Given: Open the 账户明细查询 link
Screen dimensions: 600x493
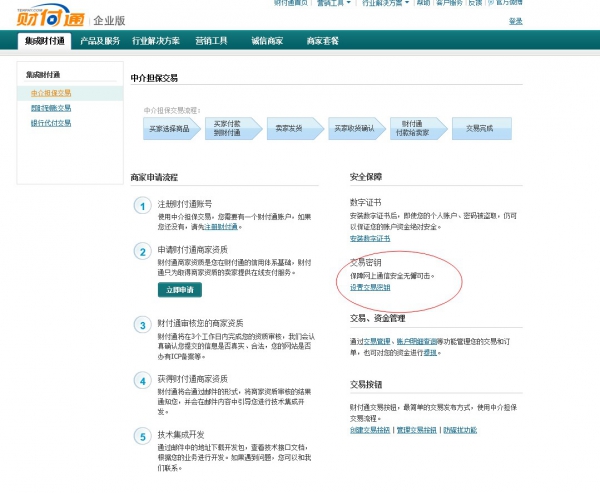Looking at the screenshot, I should coord(417,341).
